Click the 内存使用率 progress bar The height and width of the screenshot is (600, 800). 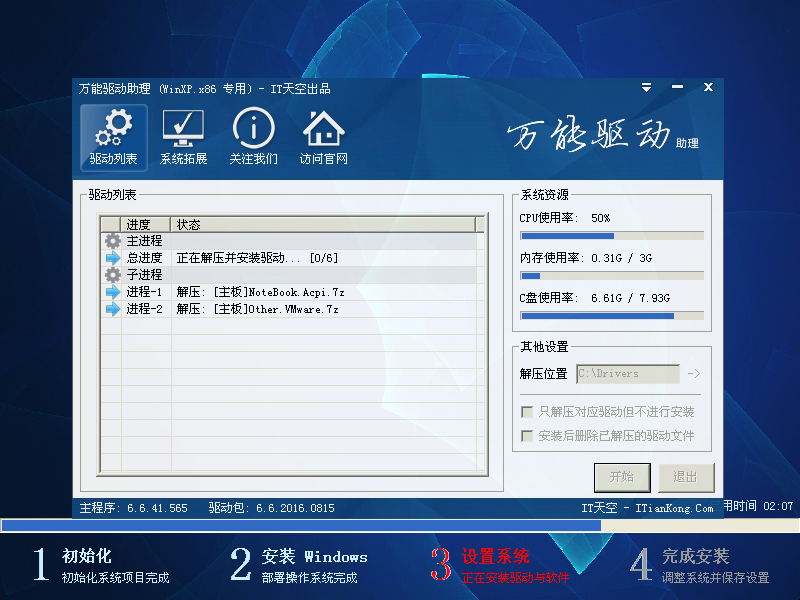[x=612, y=276]
